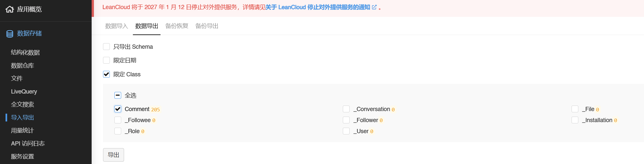644x164 pixels.
Task: Enable the 限定日期 checkbox
Action: click(x=106, y=60)
